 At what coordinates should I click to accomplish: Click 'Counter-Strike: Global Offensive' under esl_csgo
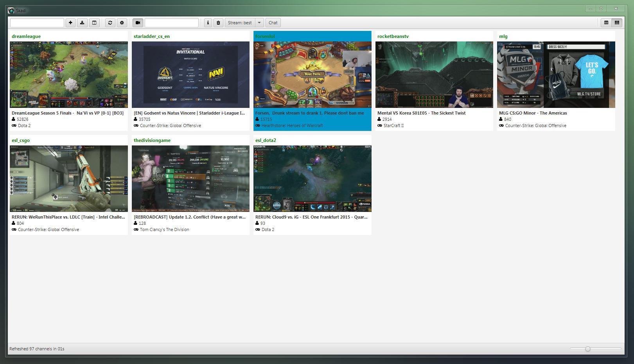click(x=48, y=230)
